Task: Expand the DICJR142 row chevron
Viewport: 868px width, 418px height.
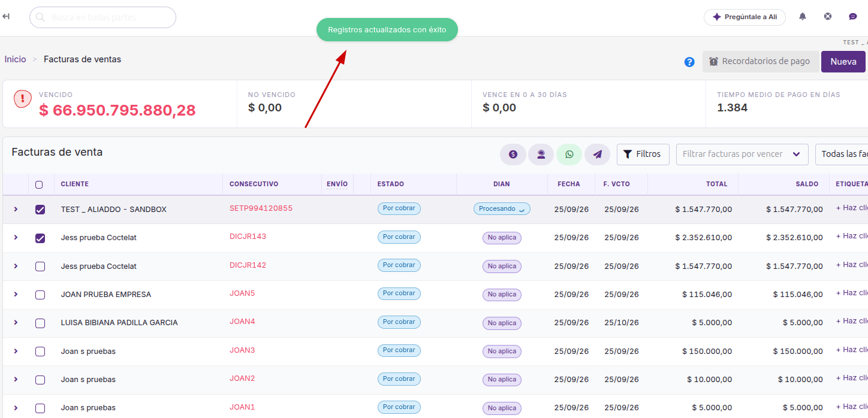Action: [16, 266]
